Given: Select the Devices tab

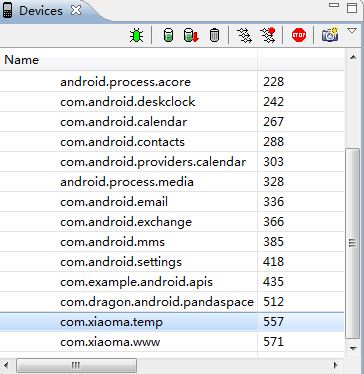Looking at the screenshot, I should coord(41,11).
